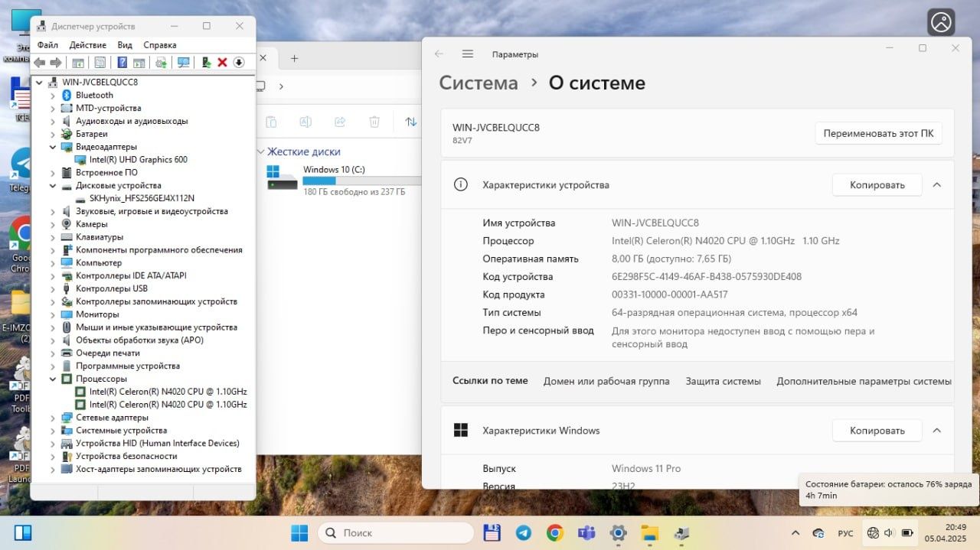Collapse Характеристики Windows section chevron
This screenshot has width=980, height=550.
click(x=936, y=431)
